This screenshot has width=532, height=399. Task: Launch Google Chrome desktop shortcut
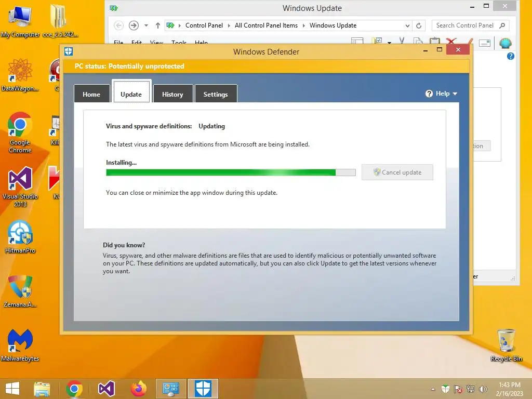pos(20,132)
